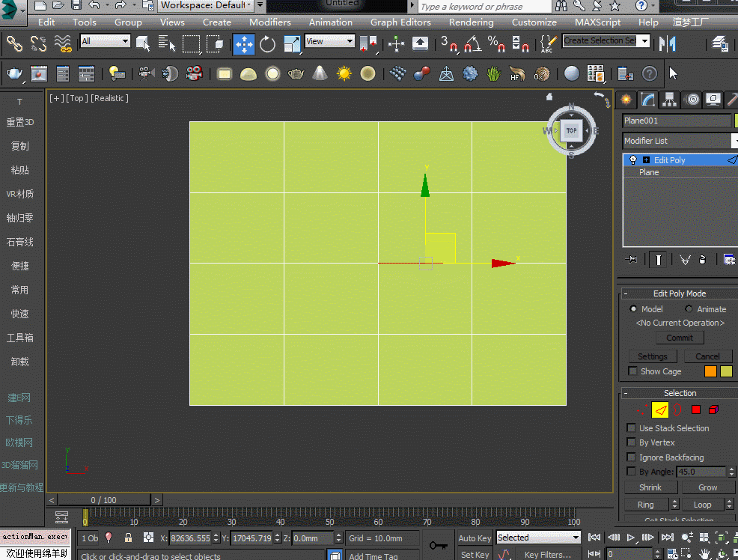Check the Ignore Backfacing option

[632, 457]
